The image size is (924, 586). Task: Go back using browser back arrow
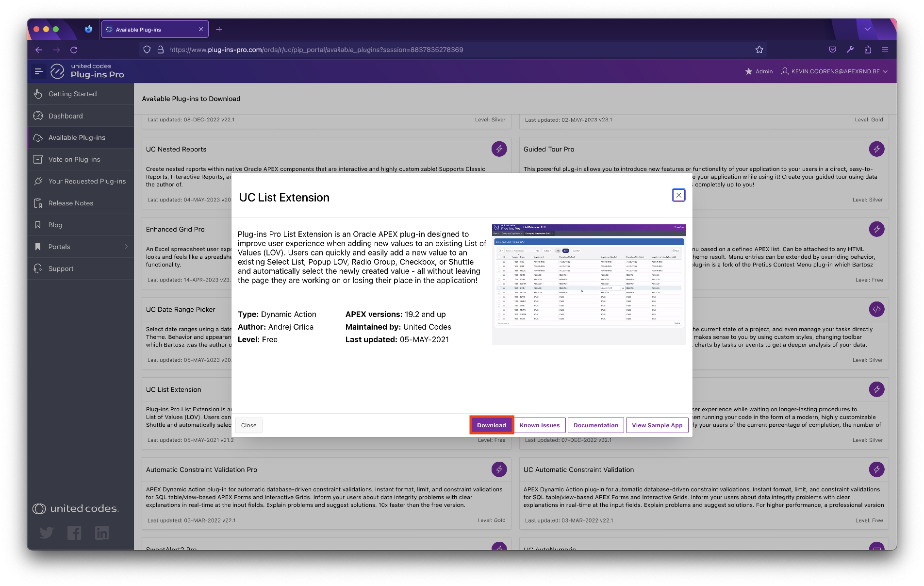click(x=39, y=50)
